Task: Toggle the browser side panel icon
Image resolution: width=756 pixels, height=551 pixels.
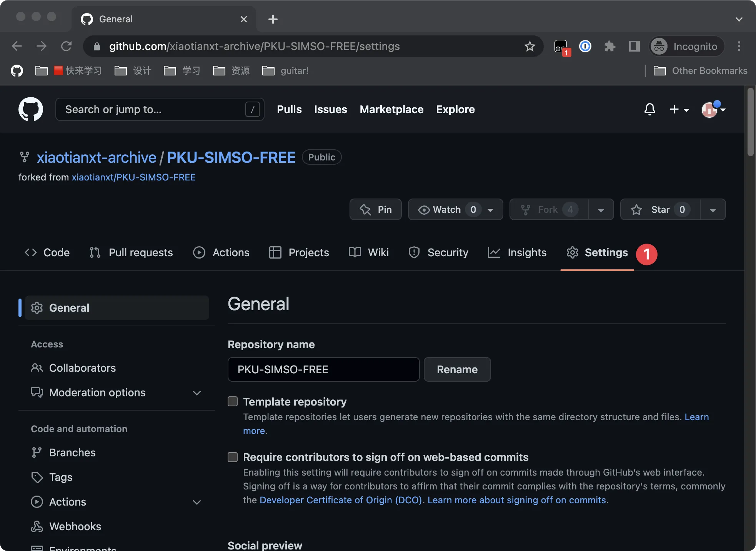Action: click(x=634, y=46)
